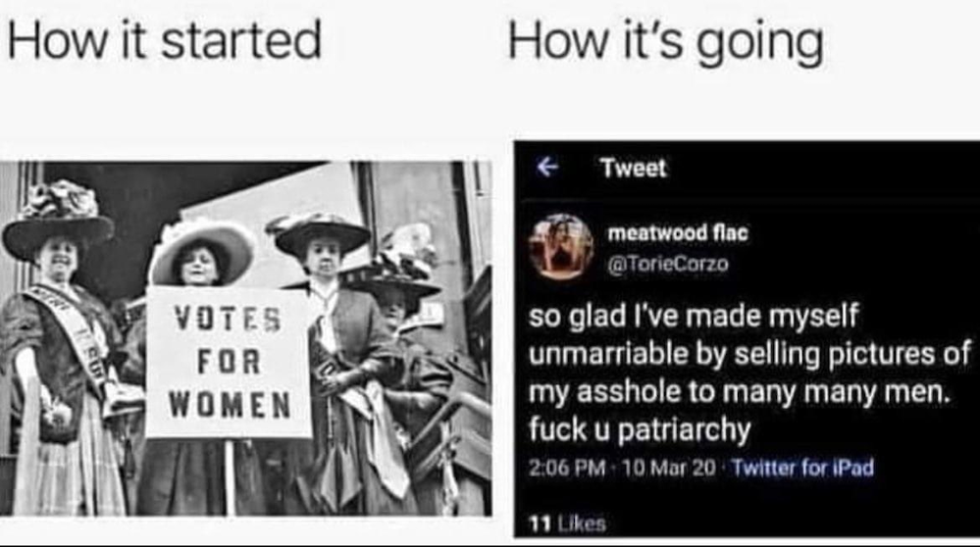Click the How it started caption
The height and width of the screenshot is (547, 980).
165,40
